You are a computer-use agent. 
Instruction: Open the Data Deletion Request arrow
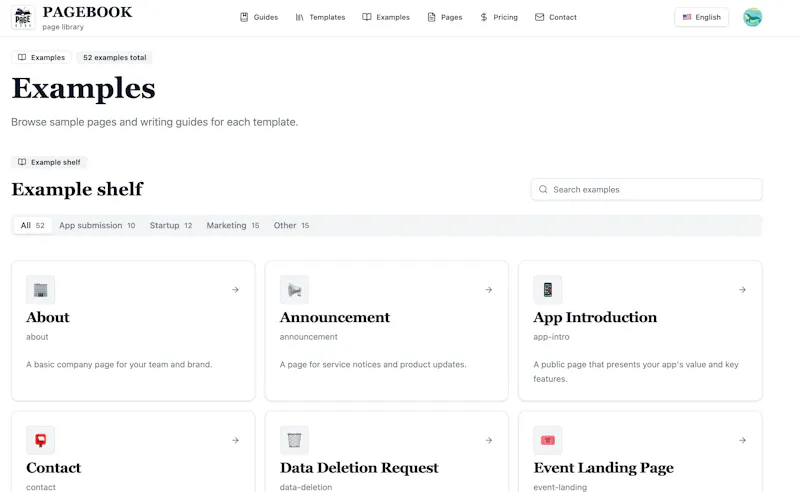click(489, 440)
